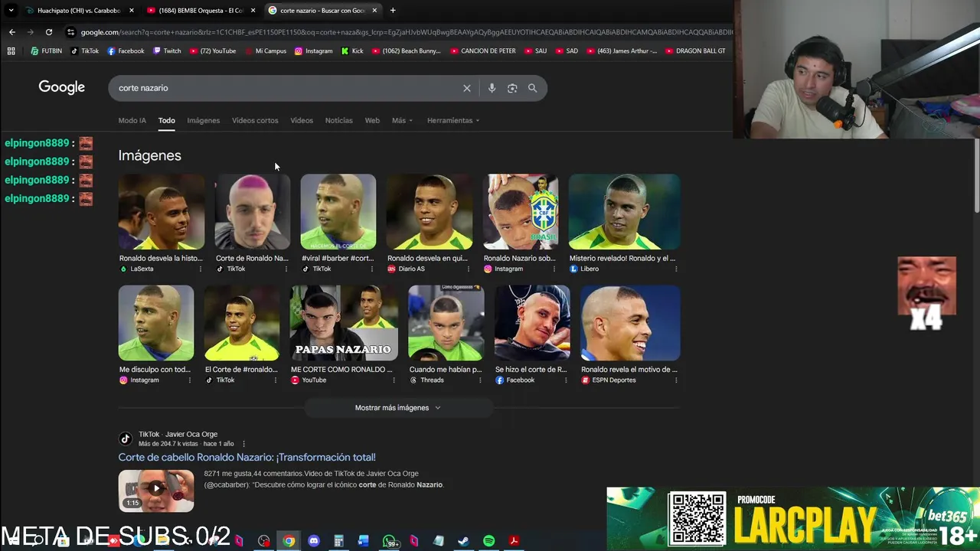The width and height of the screenshot is (980, 551).
Task: Click the Google logo
Action: coord(62,87)
